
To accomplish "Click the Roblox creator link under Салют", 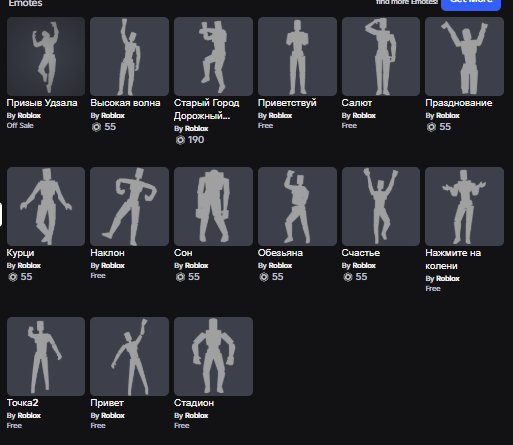I will click(364, 116).
